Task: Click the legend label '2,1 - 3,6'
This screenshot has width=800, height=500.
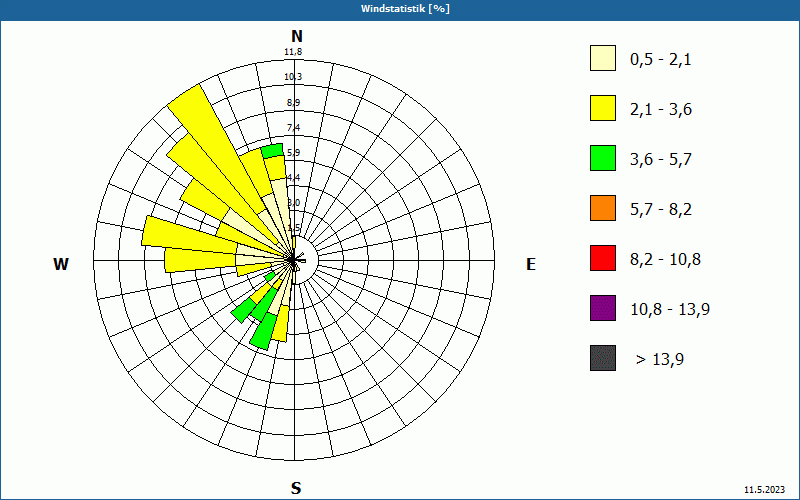Action: [661, 110]
